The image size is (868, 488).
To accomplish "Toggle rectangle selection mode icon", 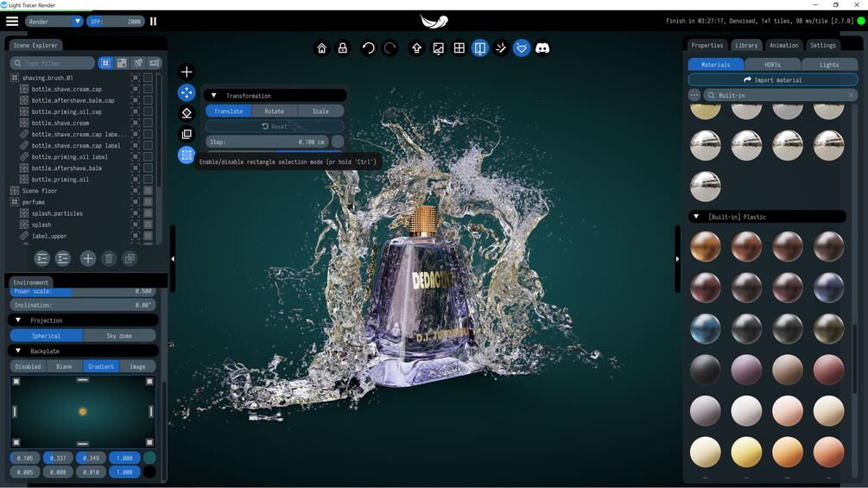I will (x=187, y=155).
